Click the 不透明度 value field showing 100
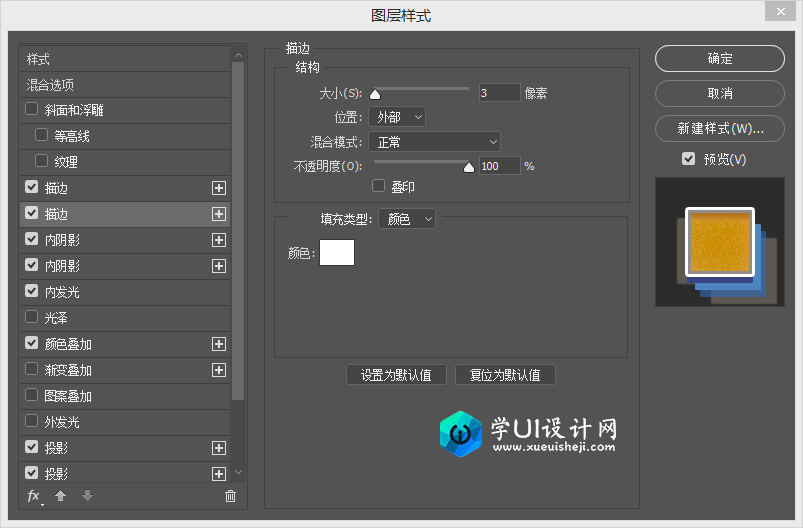This screenshot has height=528, width=803. pos(499,165)
